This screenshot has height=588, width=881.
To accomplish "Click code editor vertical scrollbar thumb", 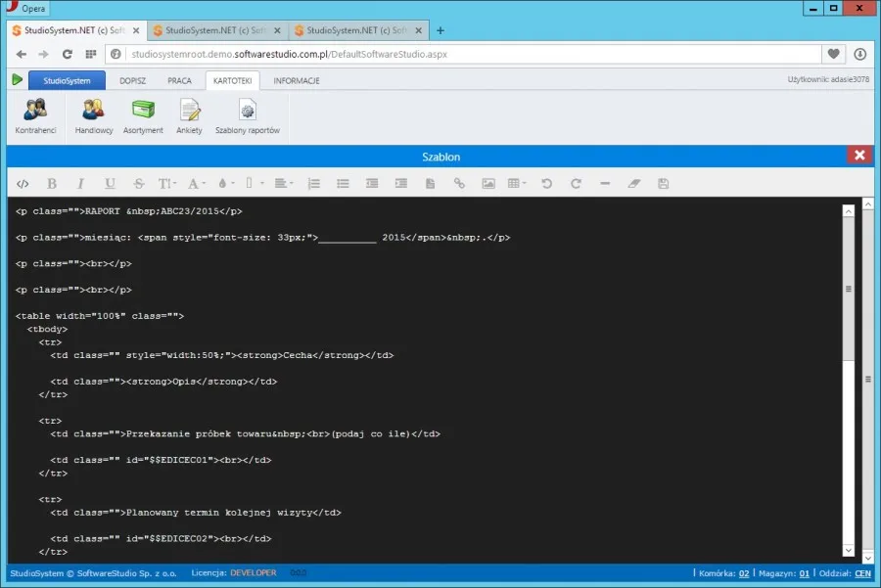I will 849,289.
